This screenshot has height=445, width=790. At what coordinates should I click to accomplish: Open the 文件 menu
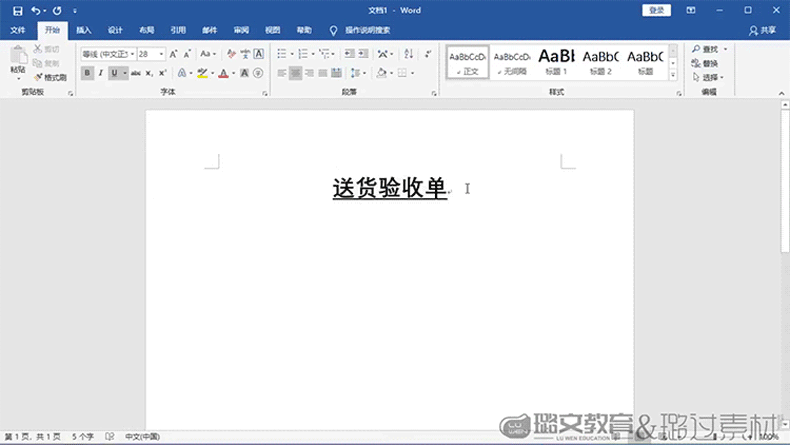[x=18, y=30]
